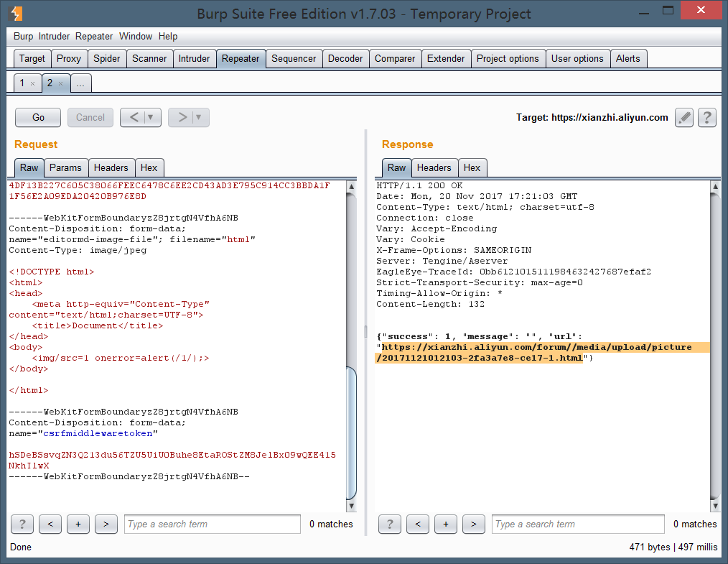The image size is (728, 564).
Task: Click request scrollbar up arrow
Action: (352, 186)
